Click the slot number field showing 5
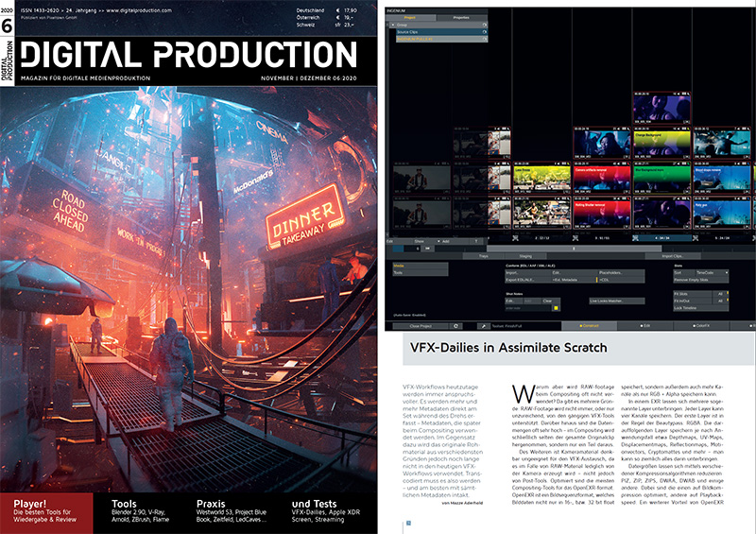 click(x=413, y=249)
